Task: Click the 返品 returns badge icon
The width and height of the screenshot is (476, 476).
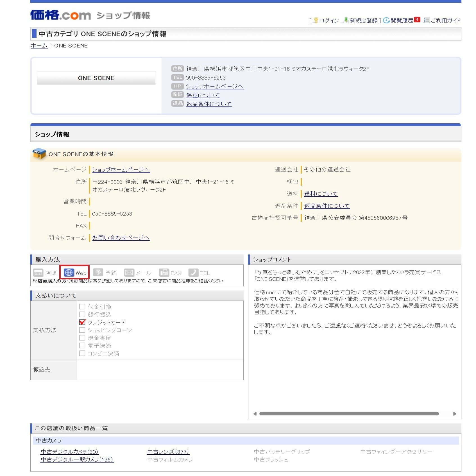Action: [177, 103]
